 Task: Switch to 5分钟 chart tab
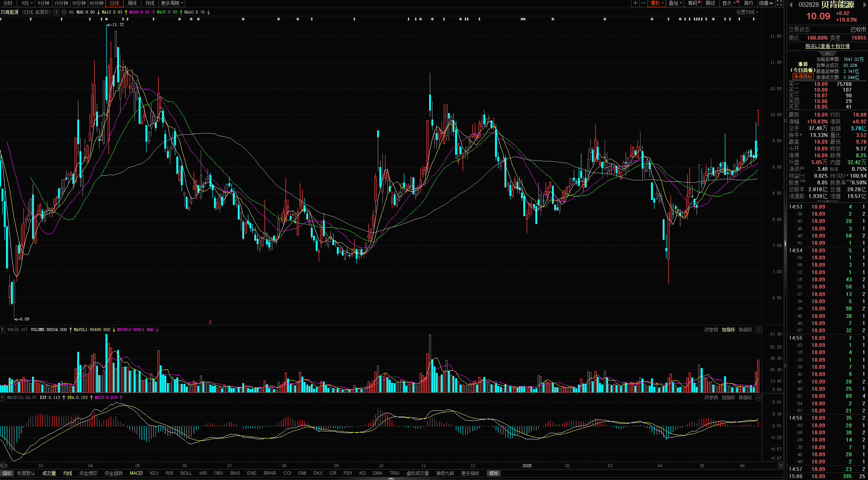(x=43, y=3)
